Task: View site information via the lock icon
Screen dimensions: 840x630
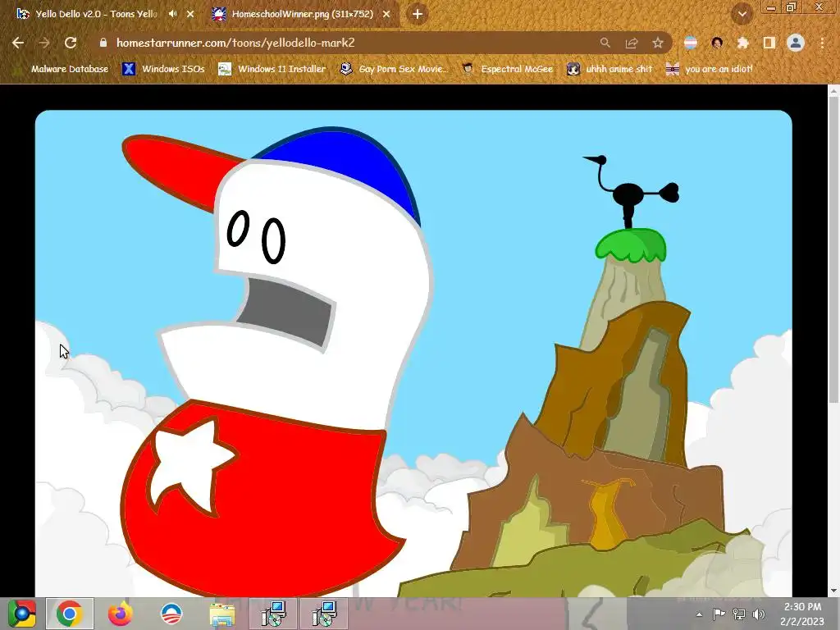Action: coord(103,43)
